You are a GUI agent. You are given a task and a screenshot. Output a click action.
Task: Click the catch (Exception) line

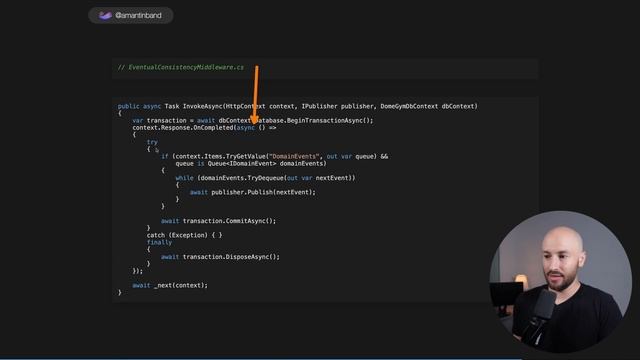click(184, 235)
